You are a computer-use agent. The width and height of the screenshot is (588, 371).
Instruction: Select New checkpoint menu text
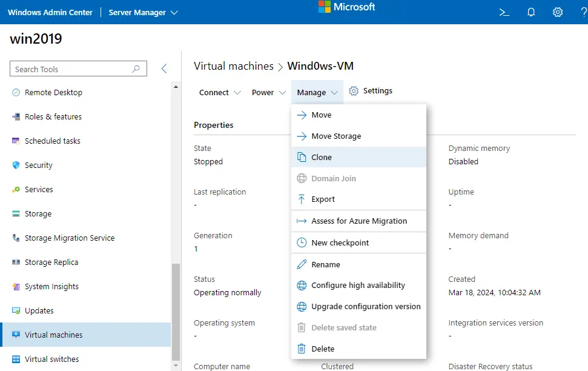click(340, 243)
